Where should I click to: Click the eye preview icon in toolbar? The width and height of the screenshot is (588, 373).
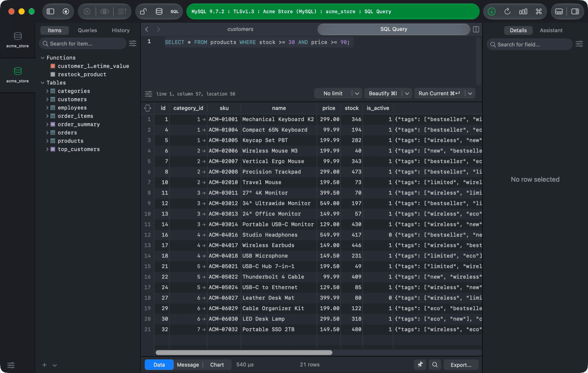click(x=105, y=11)
